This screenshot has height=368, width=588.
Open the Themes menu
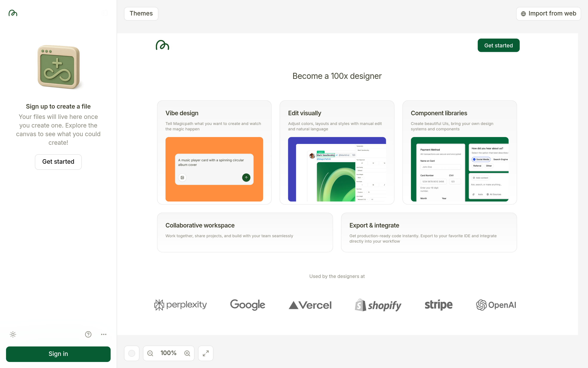click(x=141, y=14)
